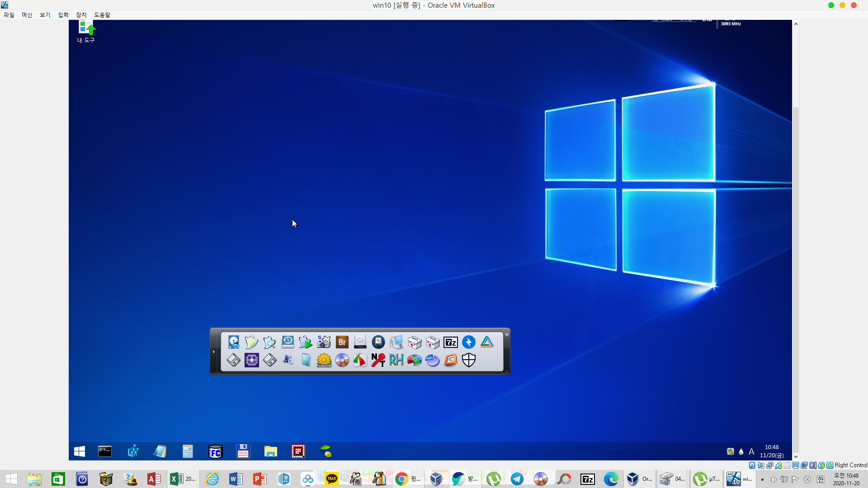The width and height of the screenshot is (868, 488).
Task: Open the Adobe Bridge icon in the dock
Action: click(x=342, y=342)
